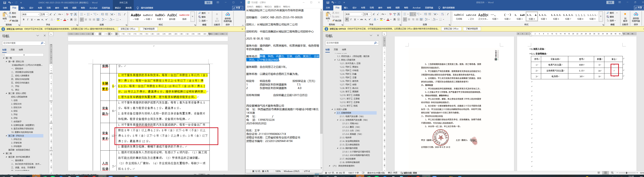Viewport: 644px width, 177px height.
Task: Click 获取正版 Office in the 投标文件 Word window
Action: 451,29
